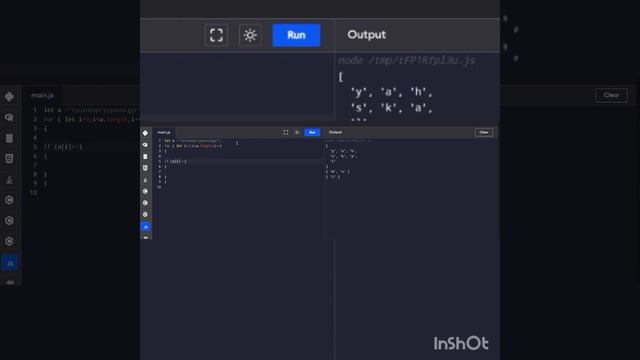The height and width of the screenshot is (360, 640).
Task: Click small blue Run button in center window
Action: pyautogui.click(x=312, y=132)
